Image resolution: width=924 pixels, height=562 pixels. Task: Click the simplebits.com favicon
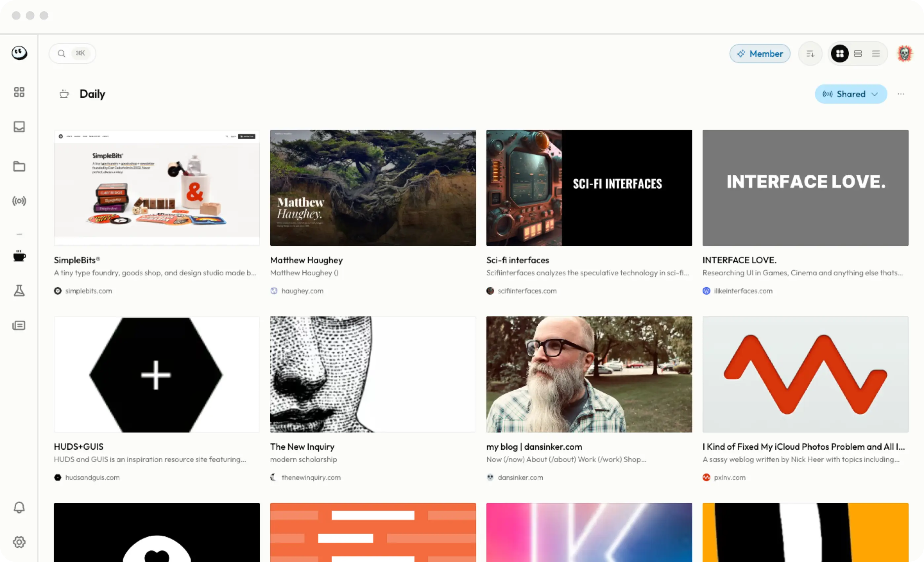click(x=58, y=291)
